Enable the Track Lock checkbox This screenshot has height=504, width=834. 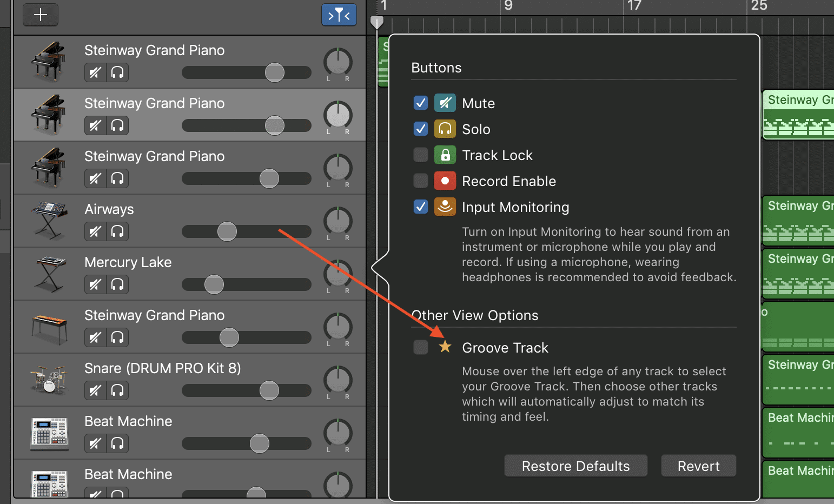420,155
